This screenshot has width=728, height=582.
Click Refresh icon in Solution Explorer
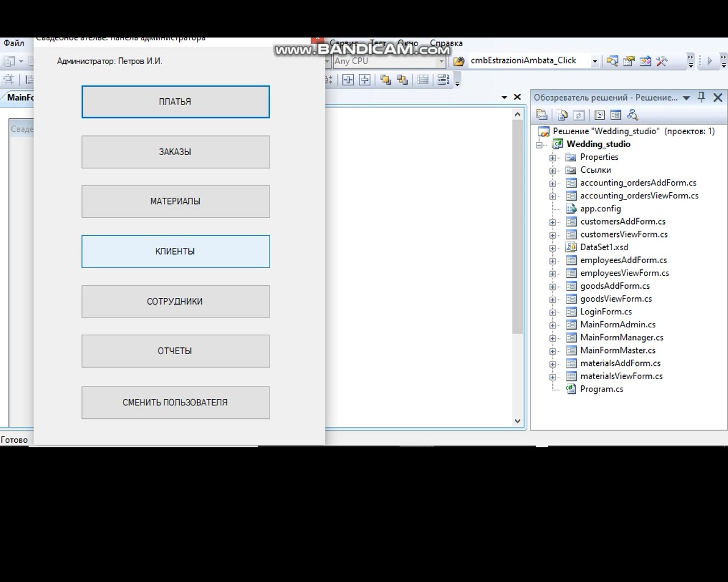click(579, 115)
